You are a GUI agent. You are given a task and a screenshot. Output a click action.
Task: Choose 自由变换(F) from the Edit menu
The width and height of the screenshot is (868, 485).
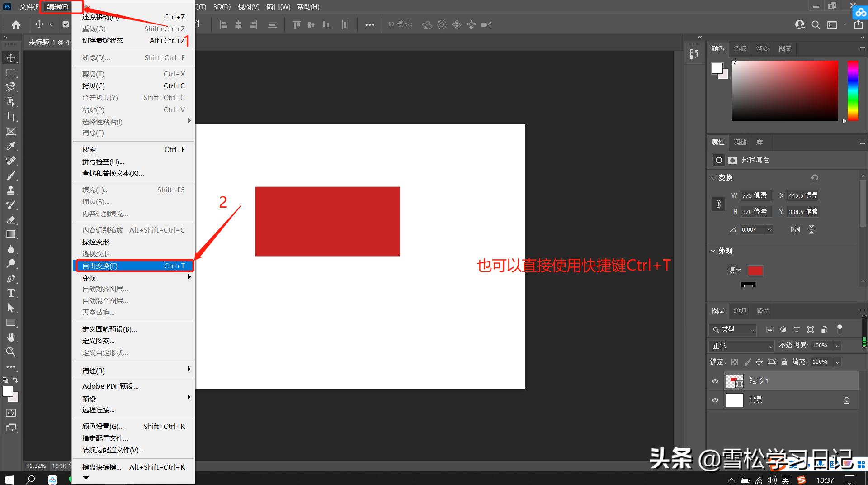coord(133,266)
